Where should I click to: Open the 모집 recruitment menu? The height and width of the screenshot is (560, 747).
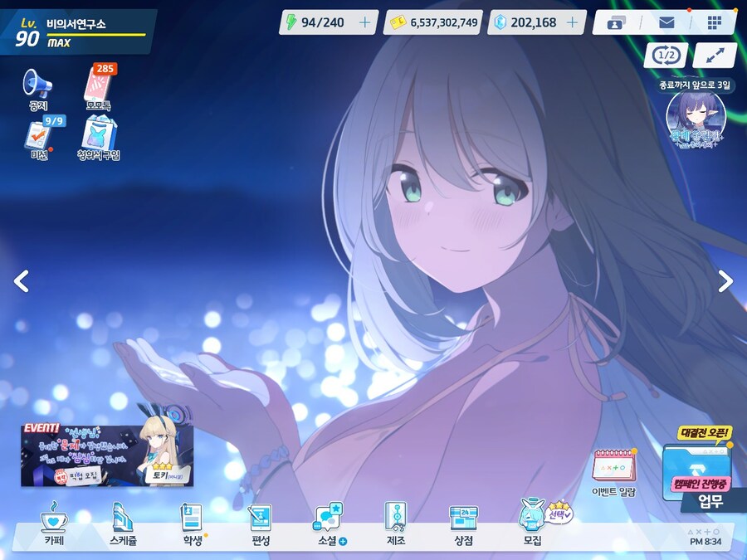coord(532,522)
